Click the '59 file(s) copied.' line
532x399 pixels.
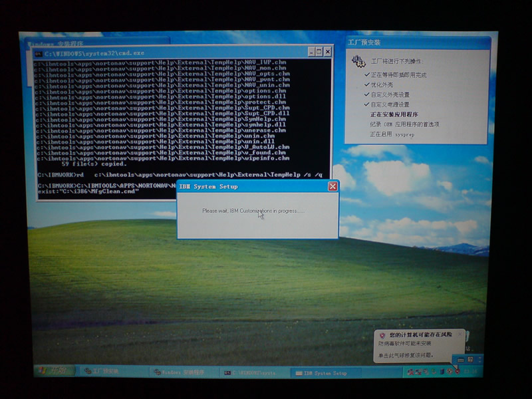pyautogui.click(x=94, y=164)
